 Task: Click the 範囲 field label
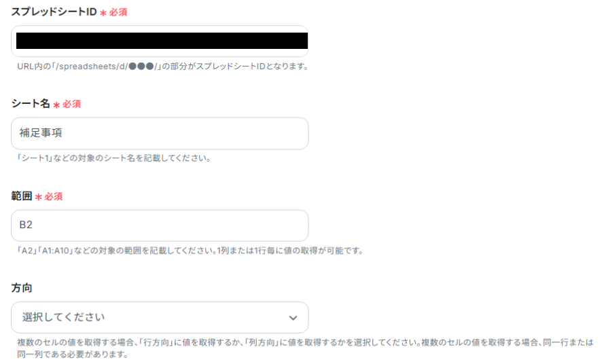tap(22, 196)
